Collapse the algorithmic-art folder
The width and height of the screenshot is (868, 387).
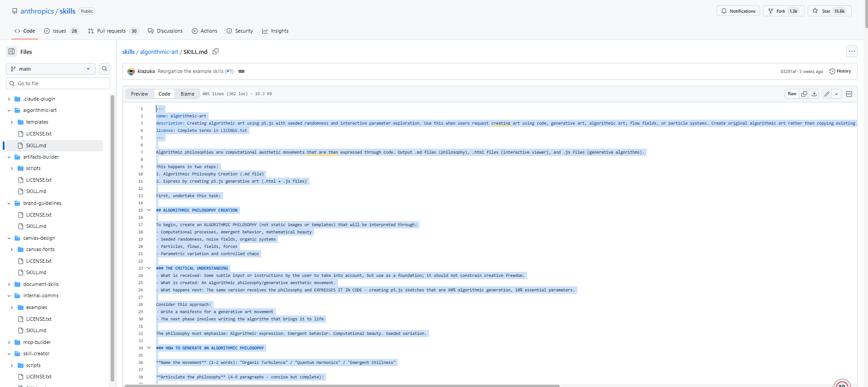(9, 110)
